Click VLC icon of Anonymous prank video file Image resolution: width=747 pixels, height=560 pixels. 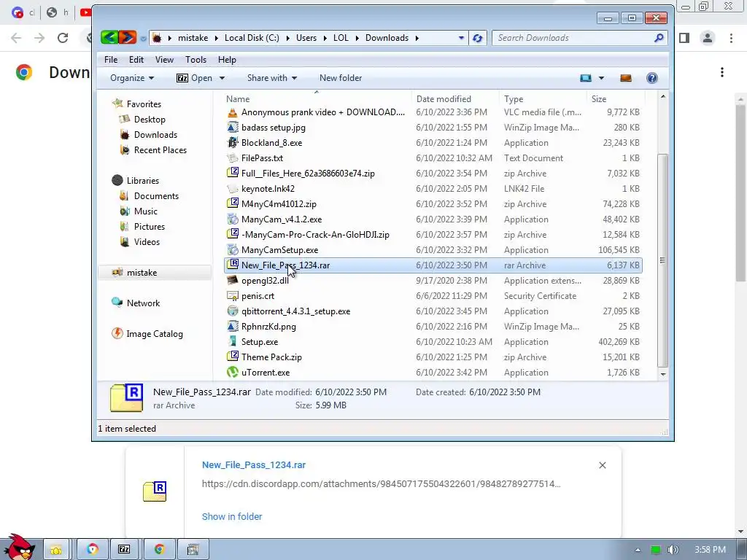233,112
